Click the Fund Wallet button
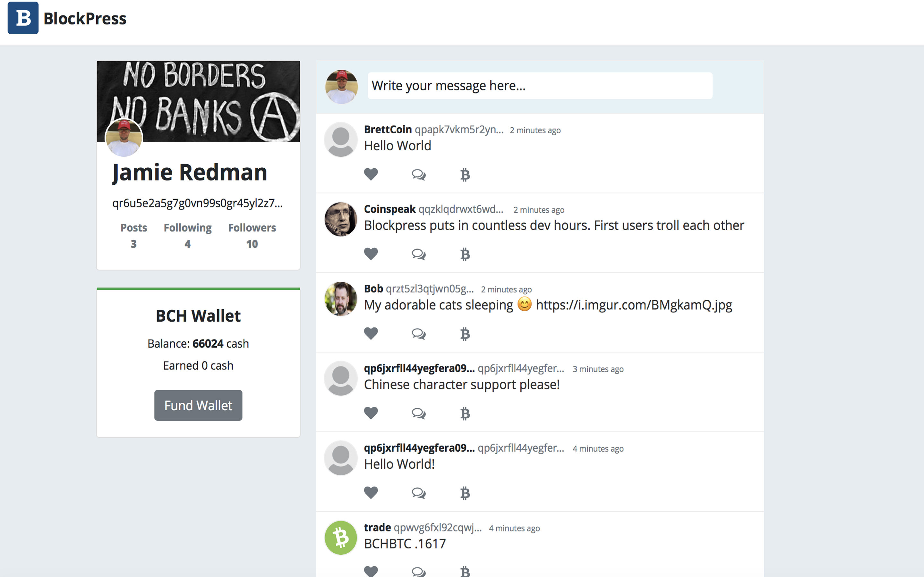The width and height of the screenshot is (924, 577). [x=198, y=405]
